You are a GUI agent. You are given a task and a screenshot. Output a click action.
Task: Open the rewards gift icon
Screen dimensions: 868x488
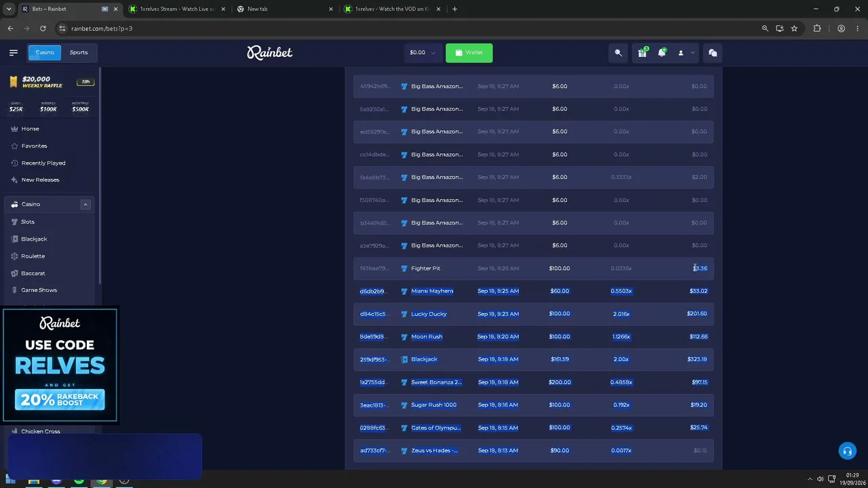pos(642,52)
